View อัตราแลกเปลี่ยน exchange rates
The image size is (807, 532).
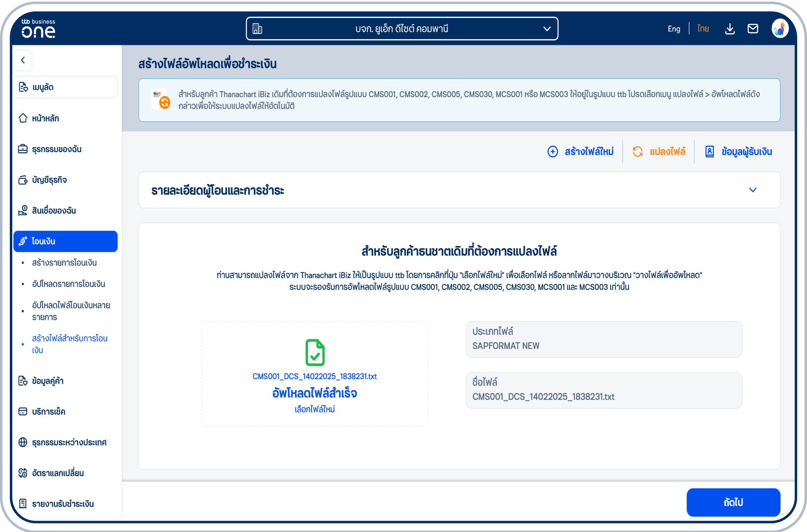click(x=57, y=473)
